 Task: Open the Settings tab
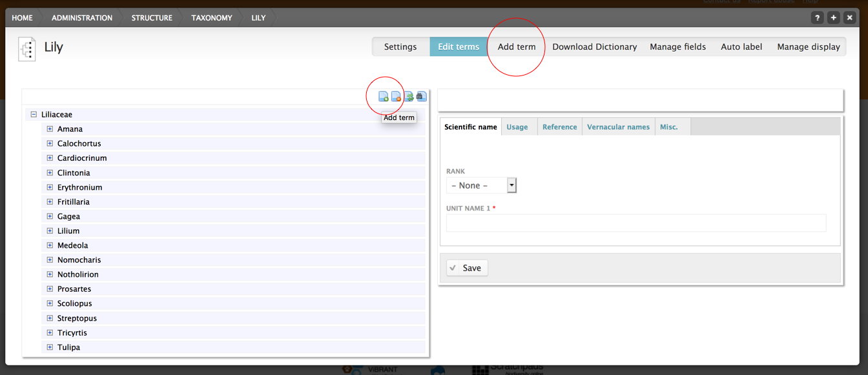tap(400, 46)
